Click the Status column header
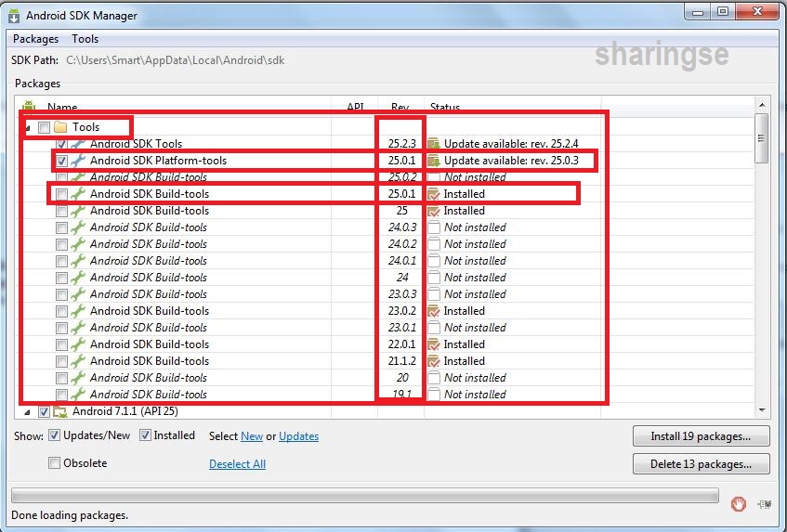 445,107
